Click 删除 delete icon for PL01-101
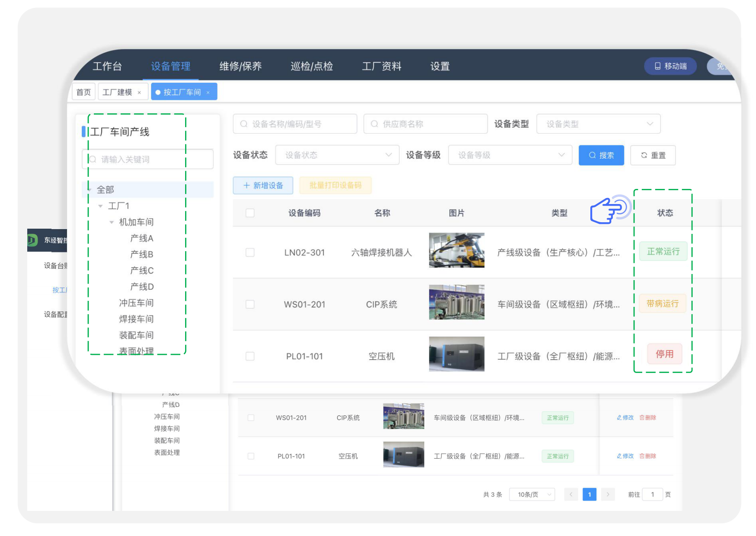Screen dimensions: 756x536 point(647,456)
